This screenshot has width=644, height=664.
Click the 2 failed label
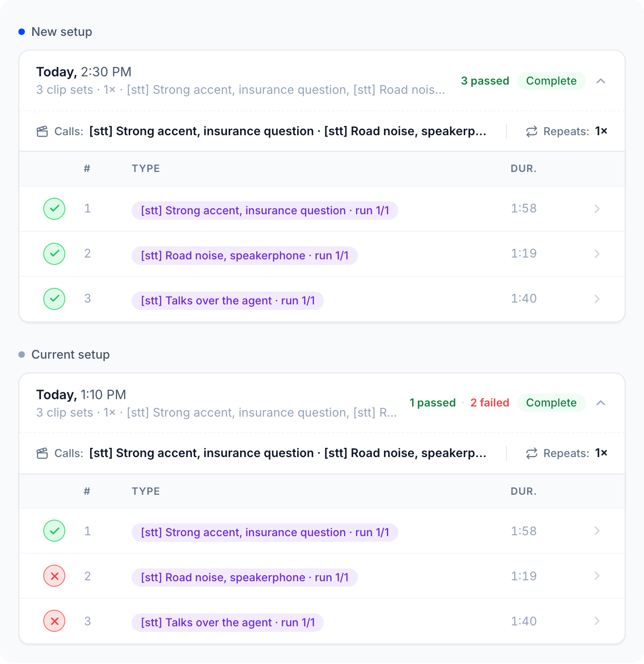(x=490, y=403)
